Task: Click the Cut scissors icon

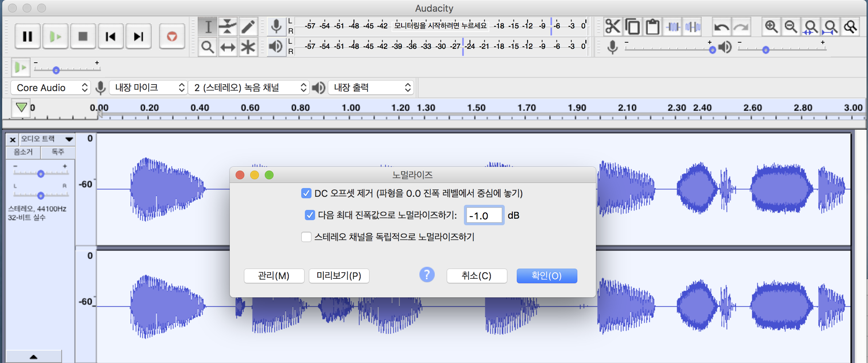Action: click(x=613, y=27)
